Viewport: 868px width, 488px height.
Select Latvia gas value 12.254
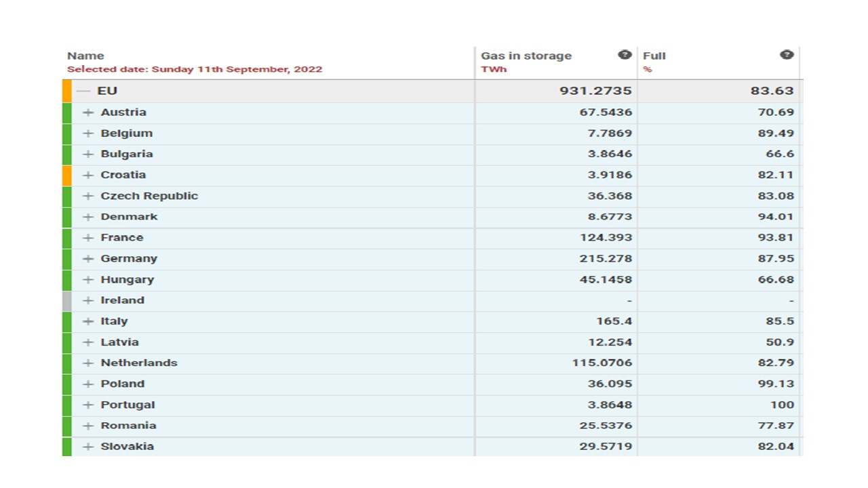click(610, 342)
